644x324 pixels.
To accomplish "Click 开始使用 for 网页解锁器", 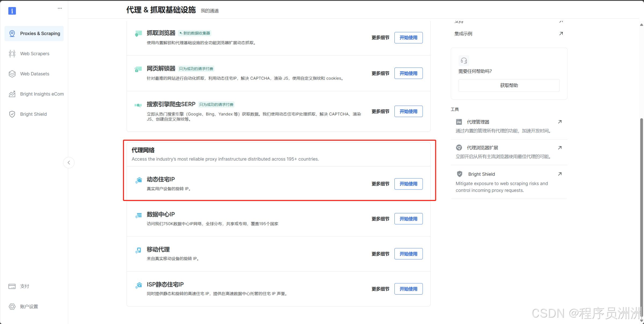I will [408, 73].
